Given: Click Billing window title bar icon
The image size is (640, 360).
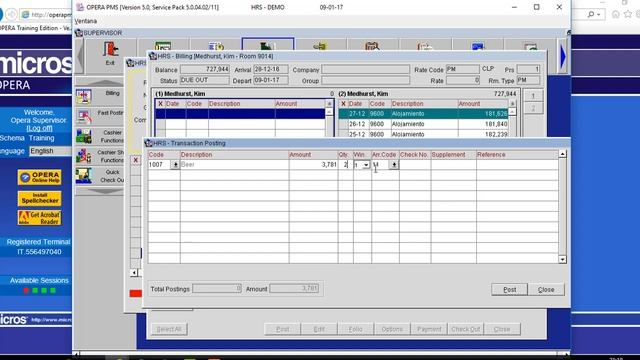Looking at the screenshot, I should pos(153,56).
